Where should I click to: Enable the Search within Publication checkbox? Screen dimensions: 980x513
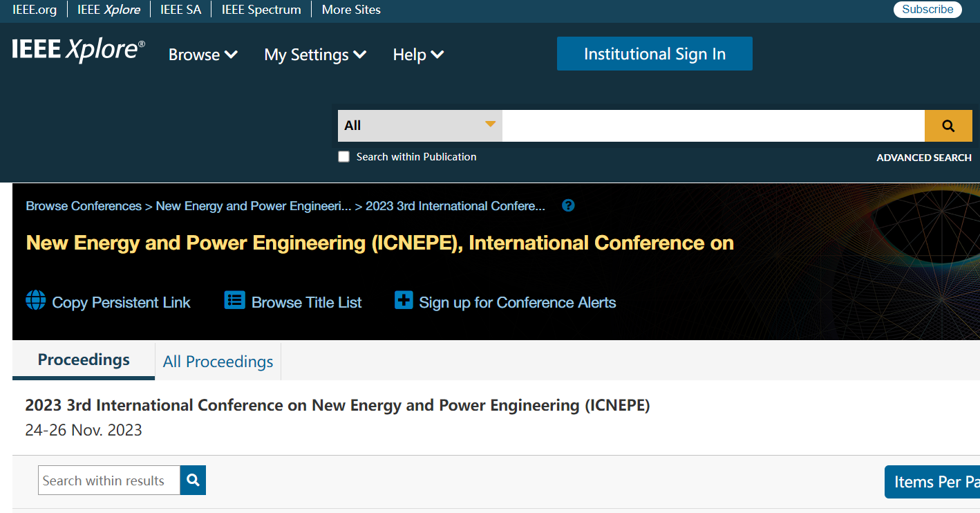click(343, 157)
